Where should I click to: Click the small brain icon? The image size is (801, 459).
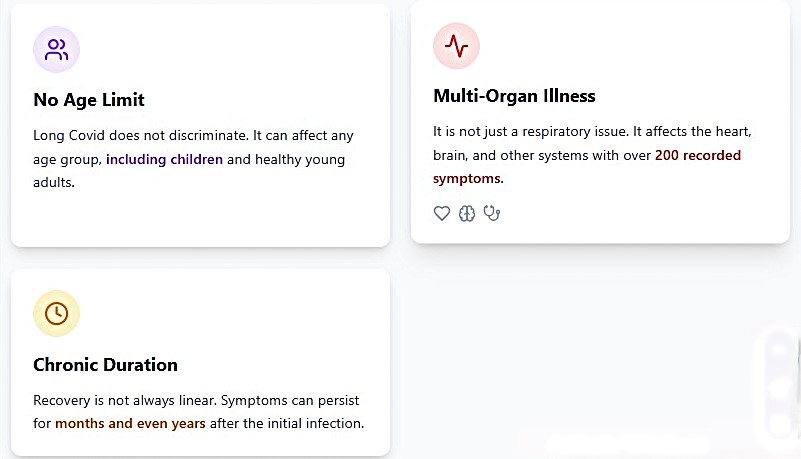467,213
